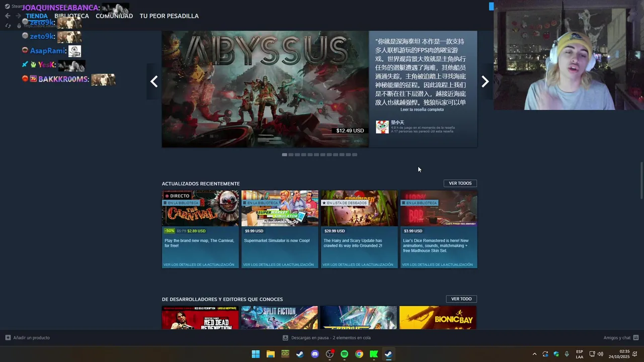Open the ABYSSUS featured game banner

click(265, 89)
